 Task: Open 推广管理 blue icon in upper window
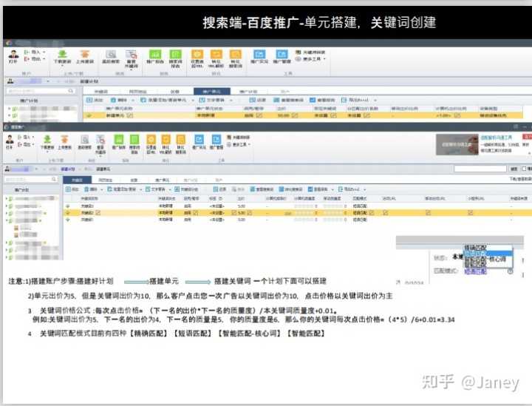pyautogui.click(x=282, y=57)
